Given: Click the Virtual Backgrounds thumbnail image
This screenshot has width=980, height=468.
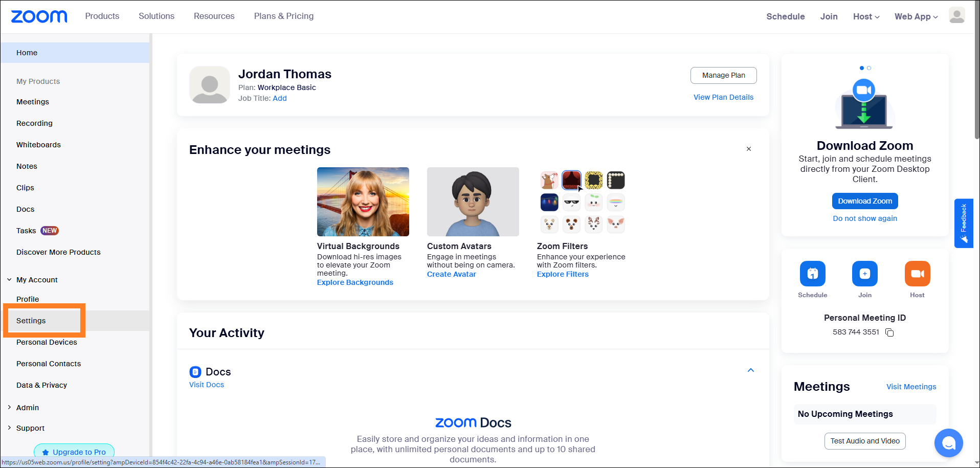Looking at the screenshot, I should point(363,202).
